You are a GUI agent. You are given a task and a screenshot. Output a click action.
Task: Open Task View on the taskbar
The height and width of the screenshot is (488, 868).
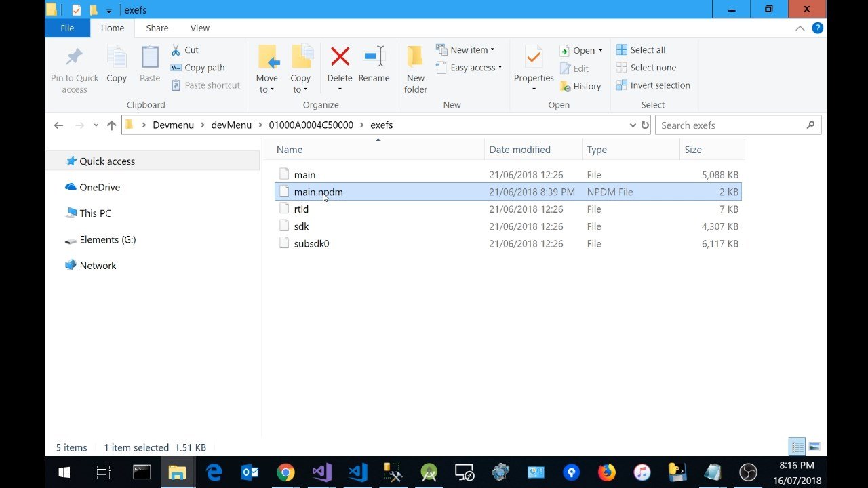(x=103, y=472)
